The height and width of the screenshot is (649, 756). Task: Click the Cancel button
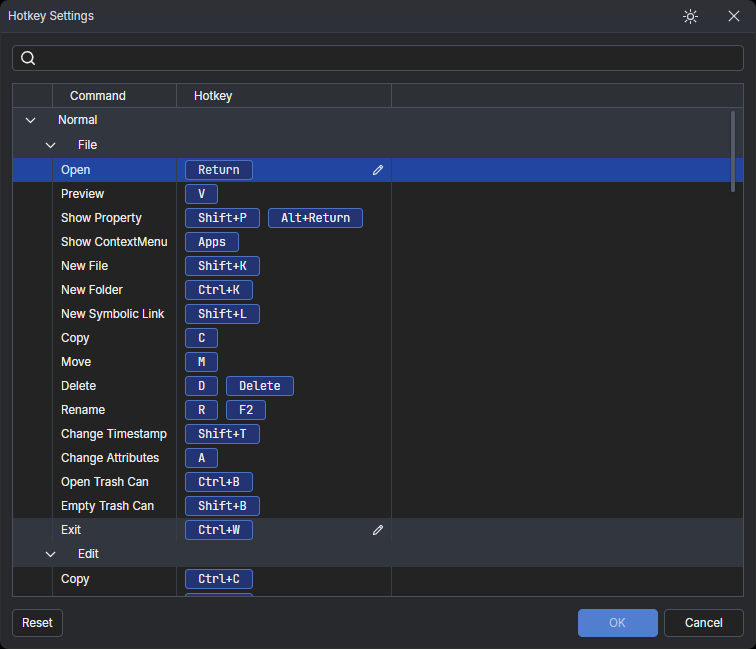(703, 623)
